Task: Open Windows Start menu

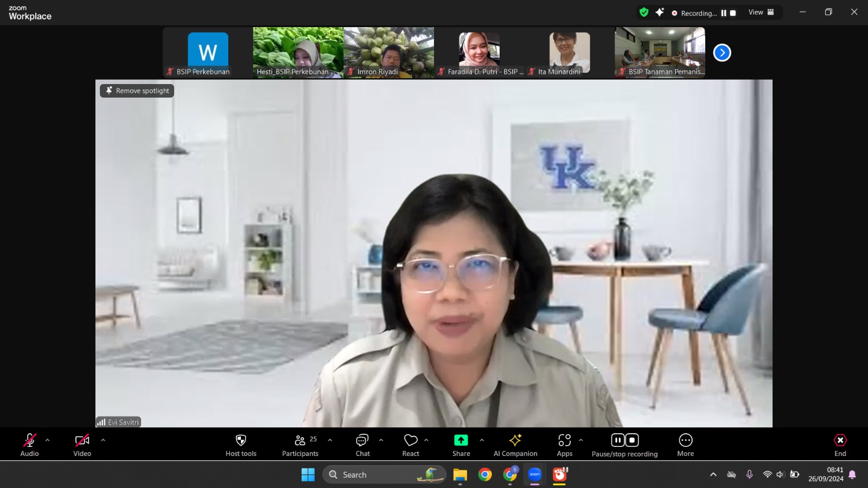Action: tap(308, 475)
